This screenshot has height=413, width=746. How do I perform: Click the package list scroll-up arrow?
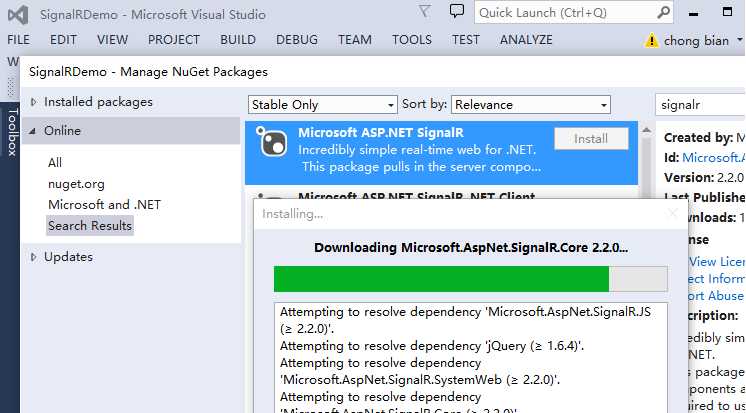coord(646,130)
